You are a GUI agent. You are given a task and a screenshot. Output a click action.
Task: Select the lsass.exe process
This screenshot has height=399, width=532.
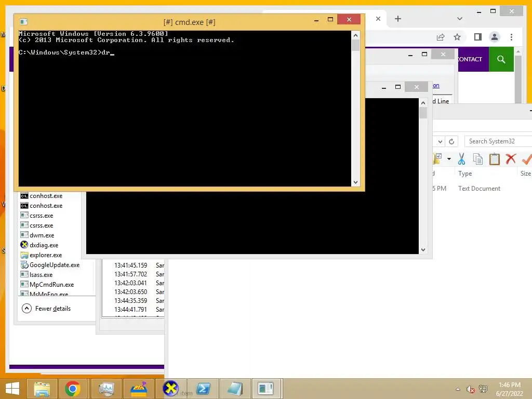click(41, 274)
